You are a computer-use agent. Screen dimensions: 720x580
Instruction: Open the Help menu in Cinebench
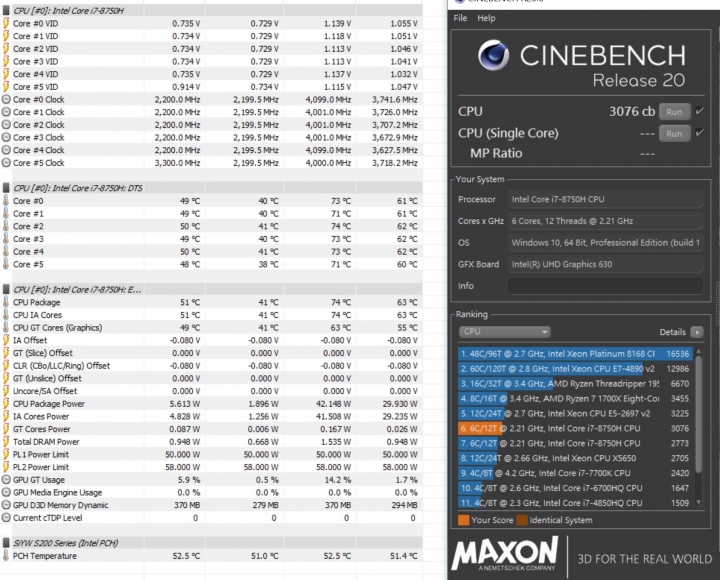tap(486, 18)
